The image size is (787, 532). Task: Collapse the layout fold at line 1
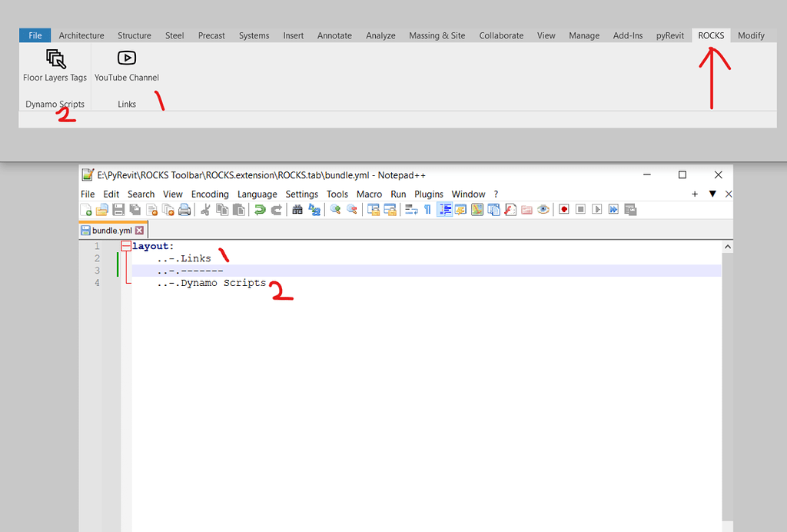click(x=125, y=245)
